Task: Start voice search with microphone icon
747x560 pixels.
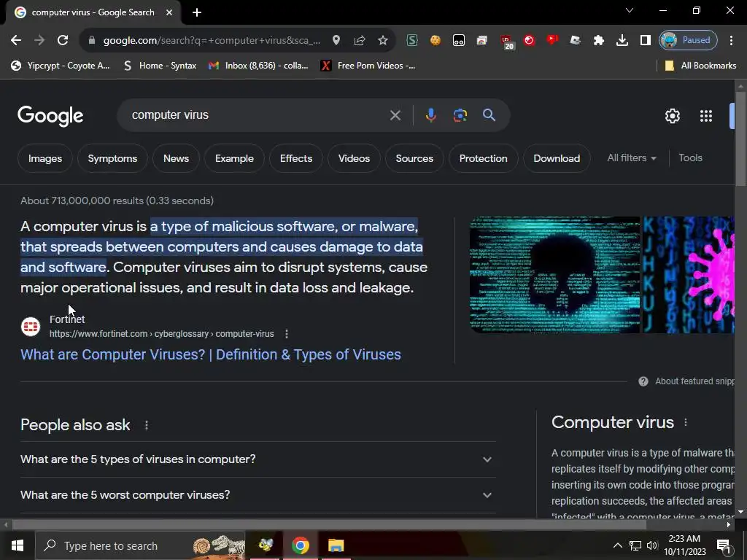Action: 430,115
